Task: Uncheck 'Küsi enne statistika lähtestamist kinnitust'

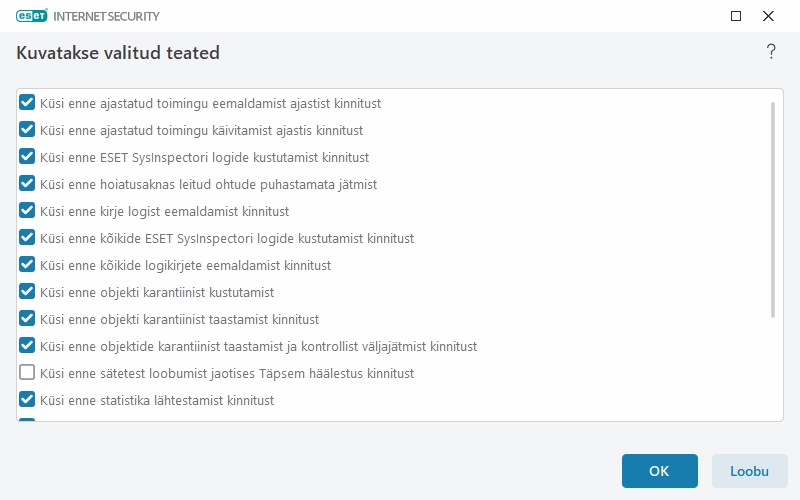Action: click(28, 400)
